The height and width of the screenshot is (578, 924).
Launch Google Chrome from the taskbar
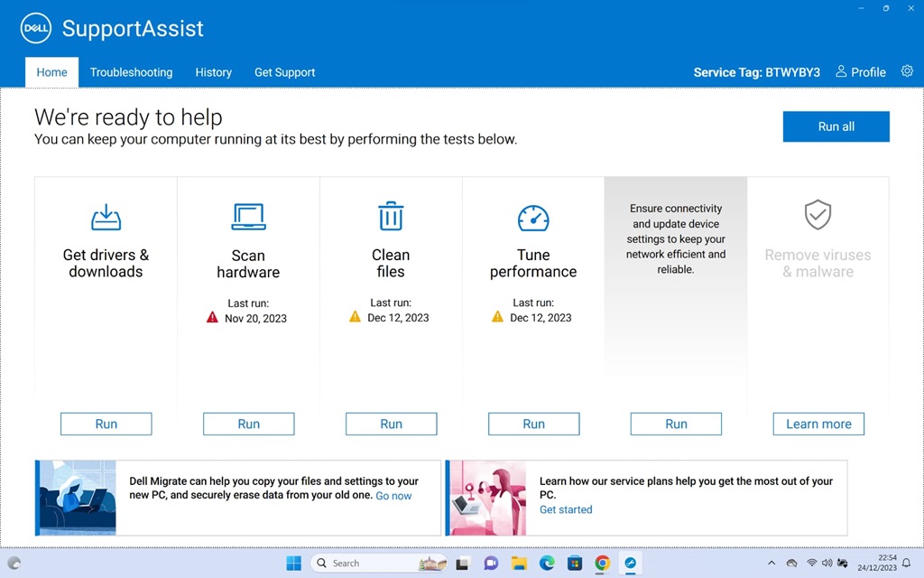coord(602,564)
